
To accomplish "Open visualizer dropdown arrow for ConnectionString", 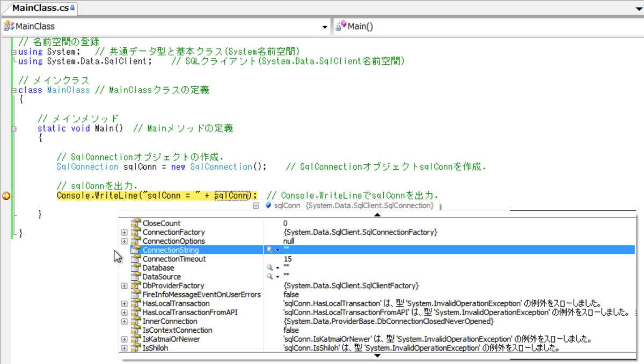I will click(x=278, y=251).
